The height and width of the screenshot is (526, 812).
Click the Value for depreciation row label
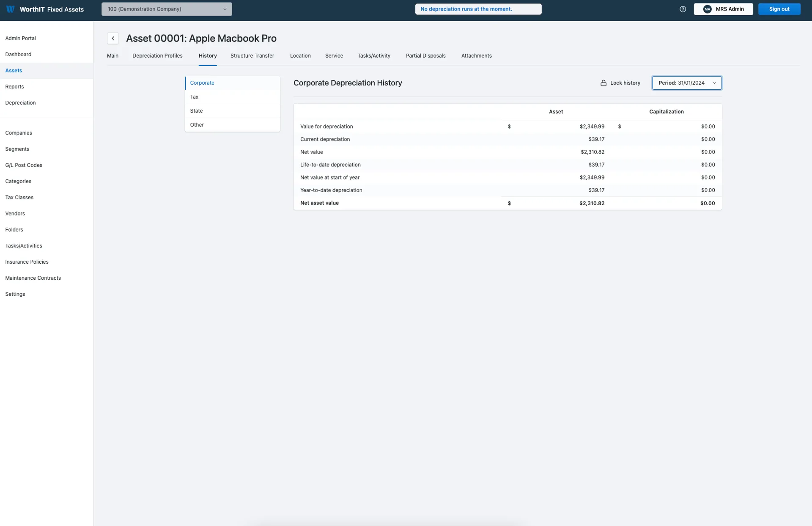[x=326, y=127]
